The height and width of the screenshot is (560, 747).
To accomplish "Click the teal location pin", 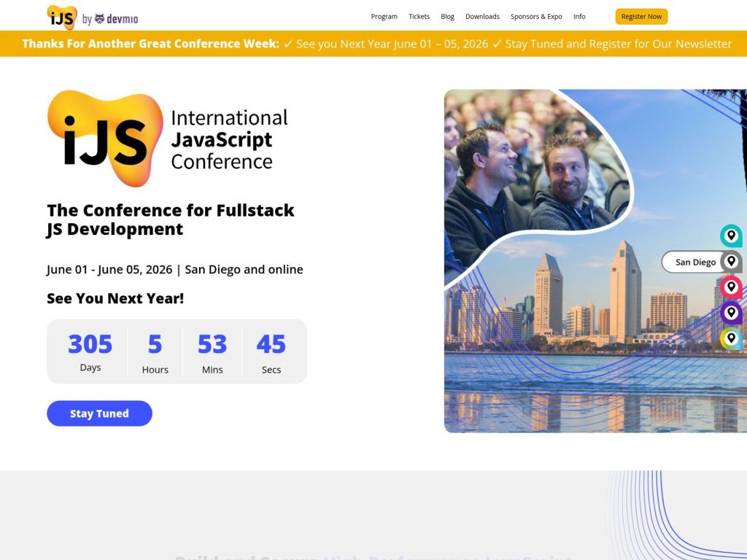I will coord(731,236).
